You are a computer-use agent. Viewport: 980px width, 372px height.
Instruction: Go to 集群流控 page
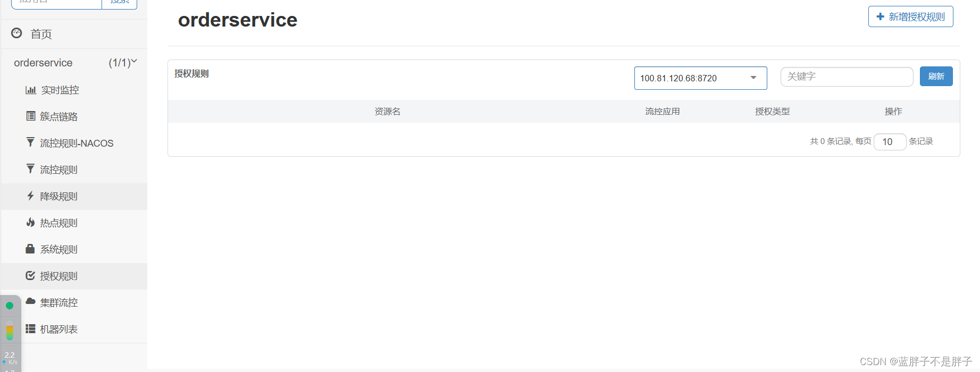74,303
